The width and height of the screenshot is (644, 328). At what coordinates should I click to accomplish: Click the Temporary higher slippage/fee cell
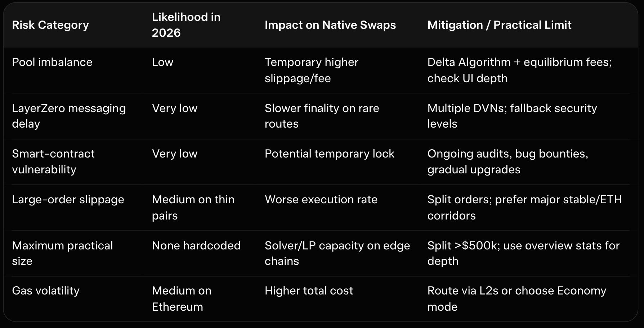click(311, 70)
